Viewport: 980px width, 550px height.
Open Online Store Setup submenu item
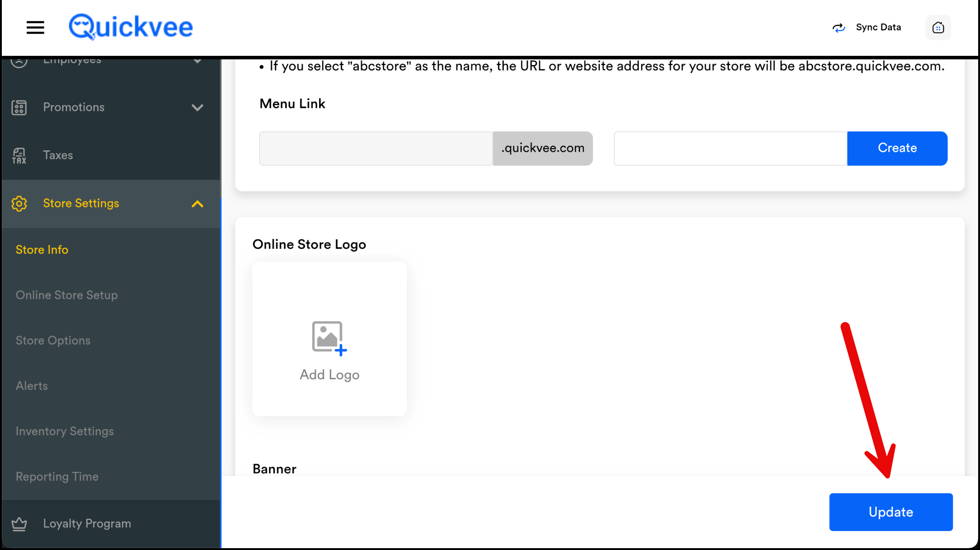pos(67,295)
